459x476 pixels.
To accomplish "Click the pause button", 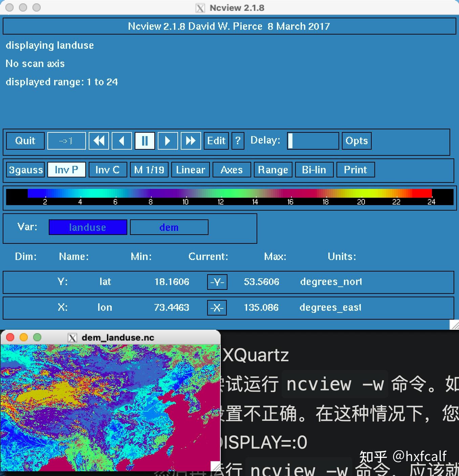I will tap(145, 140).
